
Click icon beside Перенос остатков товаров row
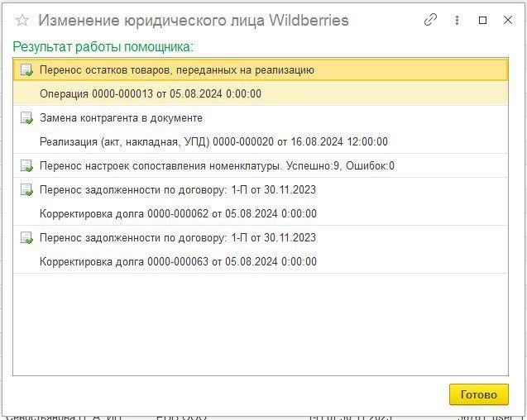(26, 70)
